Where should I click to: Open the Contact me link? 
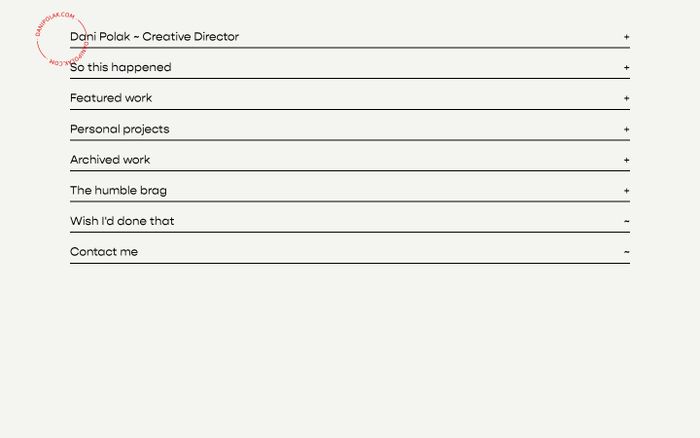[x=104, y=252]
